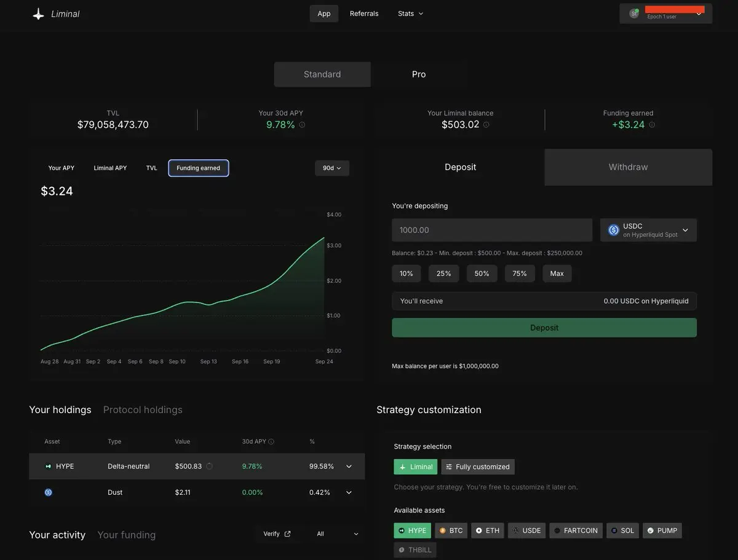Choose the Liminal strategy option
Viewport: 738px width, 560px height.
pos(416,467)
